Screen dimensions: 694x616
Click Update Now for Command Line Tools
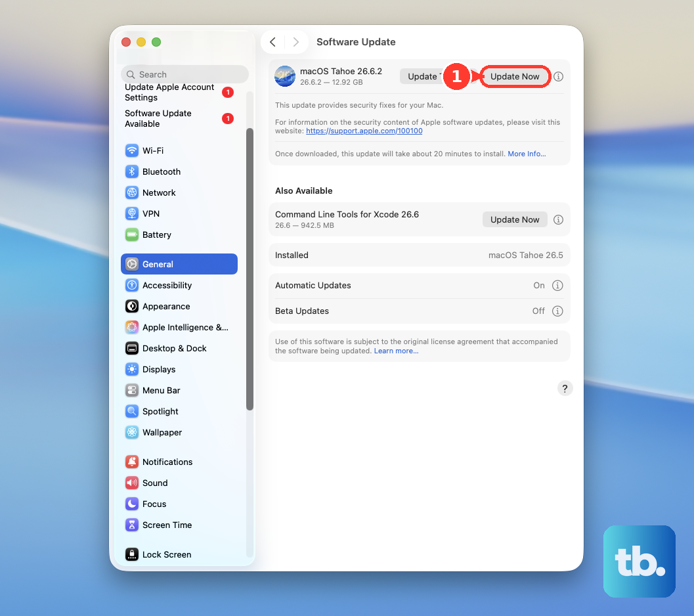(515, 219)
